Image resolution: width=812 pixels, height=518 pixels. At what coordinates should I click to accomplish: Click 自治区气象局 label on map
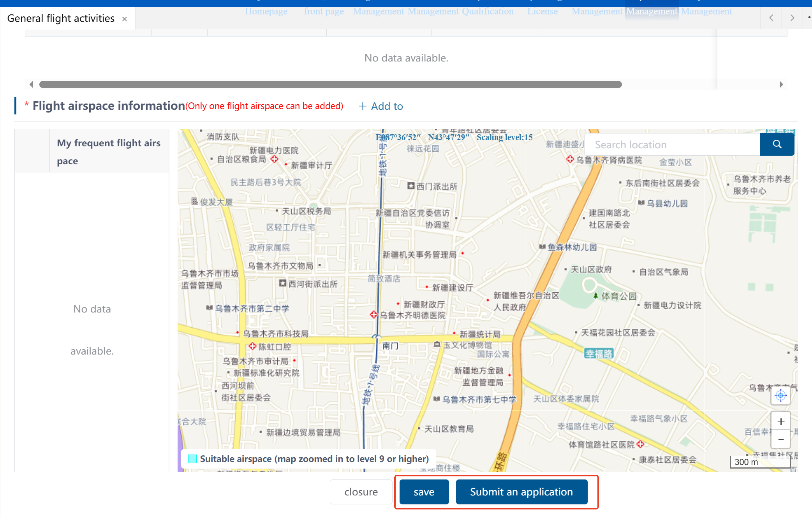click(664, 272)
